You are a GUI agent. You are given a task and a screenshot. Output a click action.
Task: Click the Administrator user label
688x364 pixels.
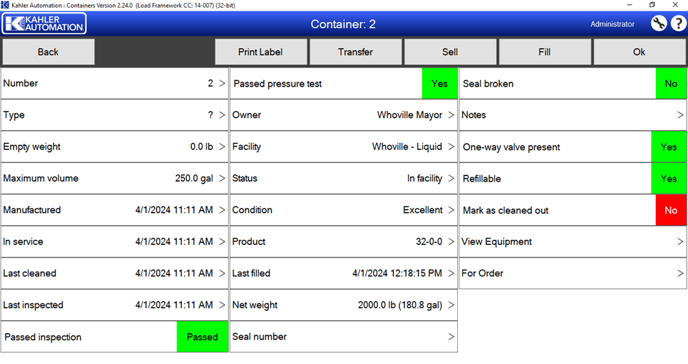pyautogui.click(x=612, y=24)
